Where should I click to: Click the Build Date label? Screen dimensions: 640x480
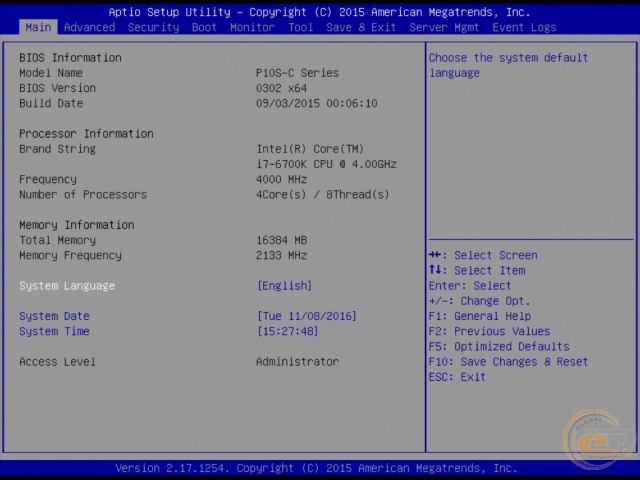point(51,103)
